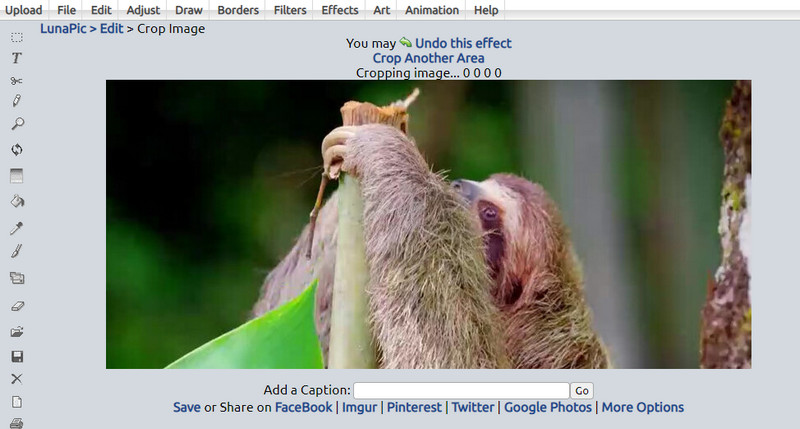This screenshot has height=429, width=800.
Task: Open the Filters menu
Action: [290, 10]
